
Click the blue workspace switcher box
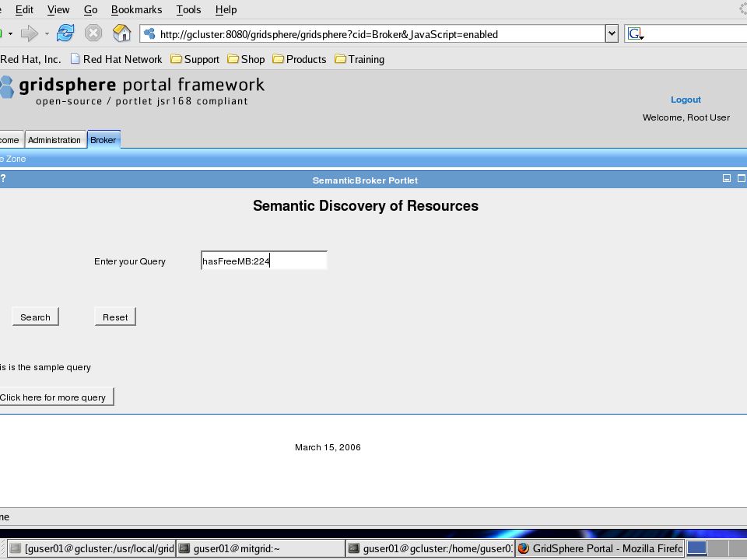[696, 548]
